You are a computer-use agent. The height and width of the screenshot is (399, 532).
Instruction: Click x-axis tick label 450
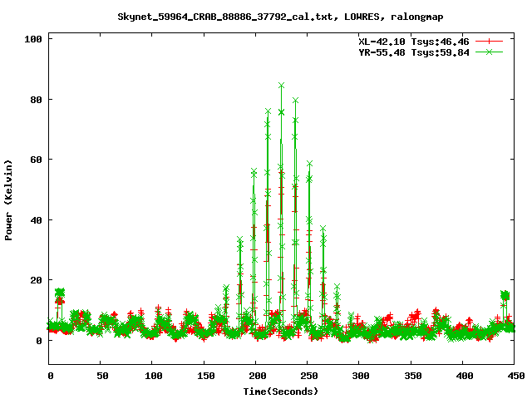(515, 376)
